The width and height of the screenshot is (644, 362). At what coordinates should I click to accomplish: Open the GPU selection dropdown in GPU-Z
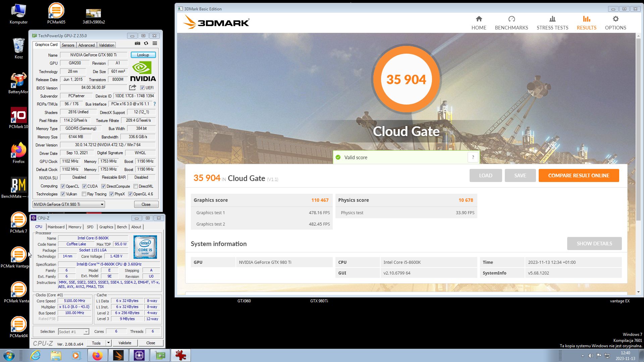coord(69,204)
